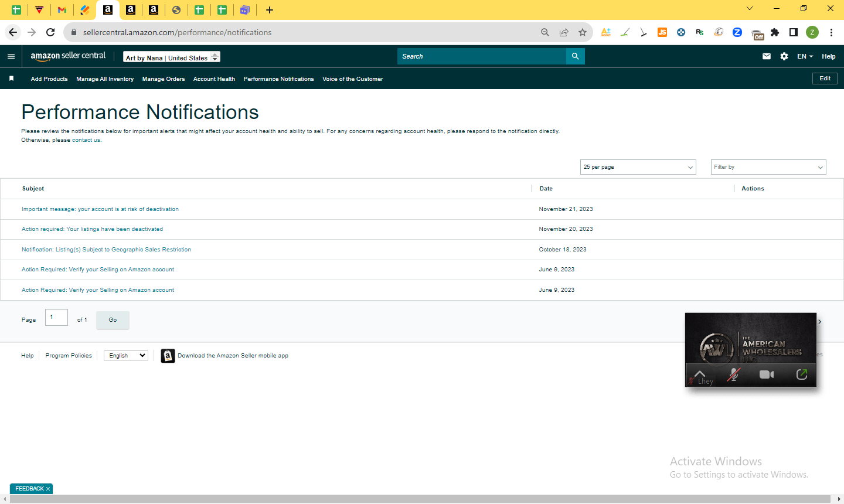Click the Go button
This screenshot has height=504, width=844.
(113, 320)
